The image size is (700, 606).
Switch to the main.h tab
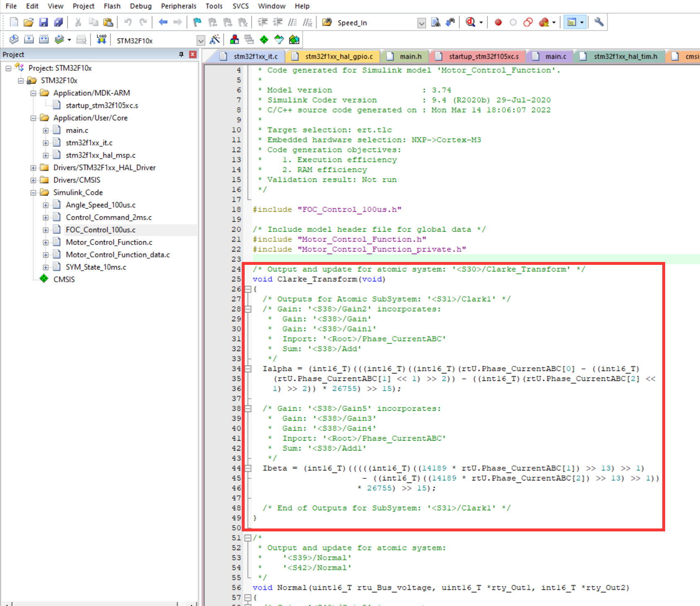[405, 56]
